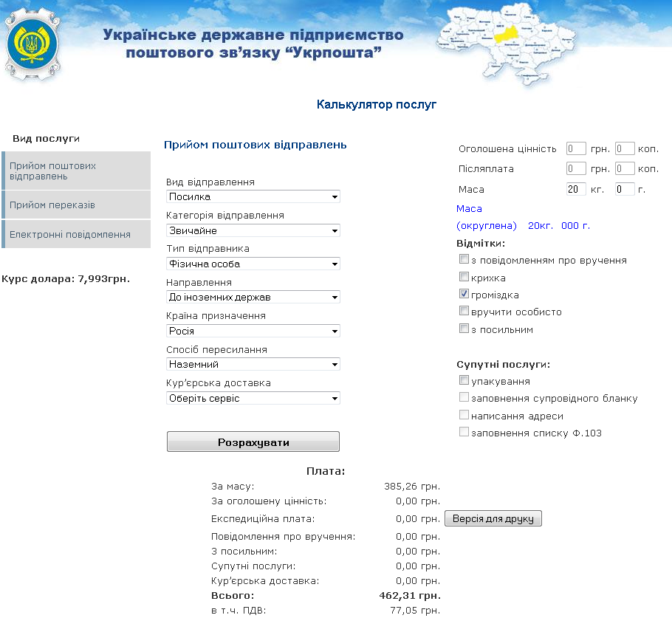Click the 'Прийом поштових відправлень' form heading
Viewport: 672px width, 618px height.
tap(256, 145)
